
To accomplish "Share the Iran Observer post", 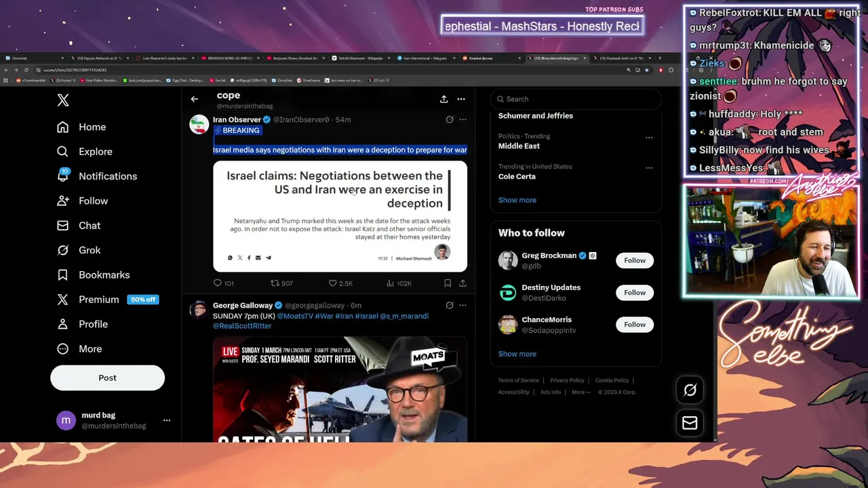I will point(462,283).
